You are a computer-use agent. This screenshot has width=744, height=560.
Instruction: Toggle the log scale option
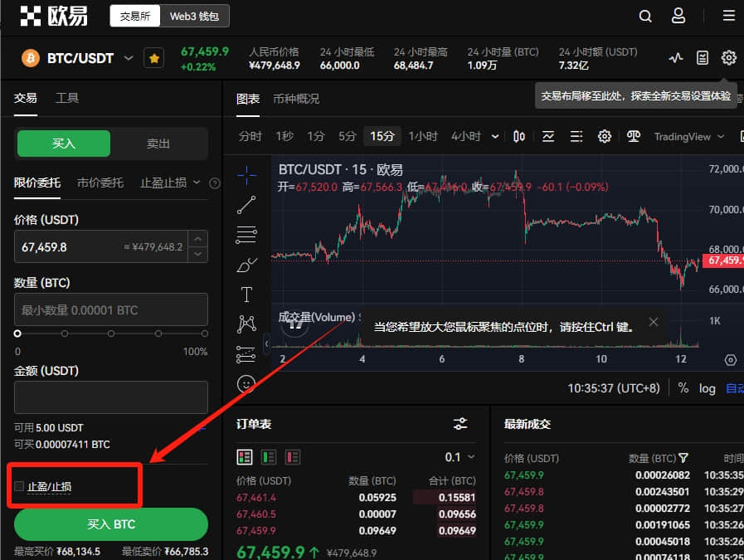(707, 388)
